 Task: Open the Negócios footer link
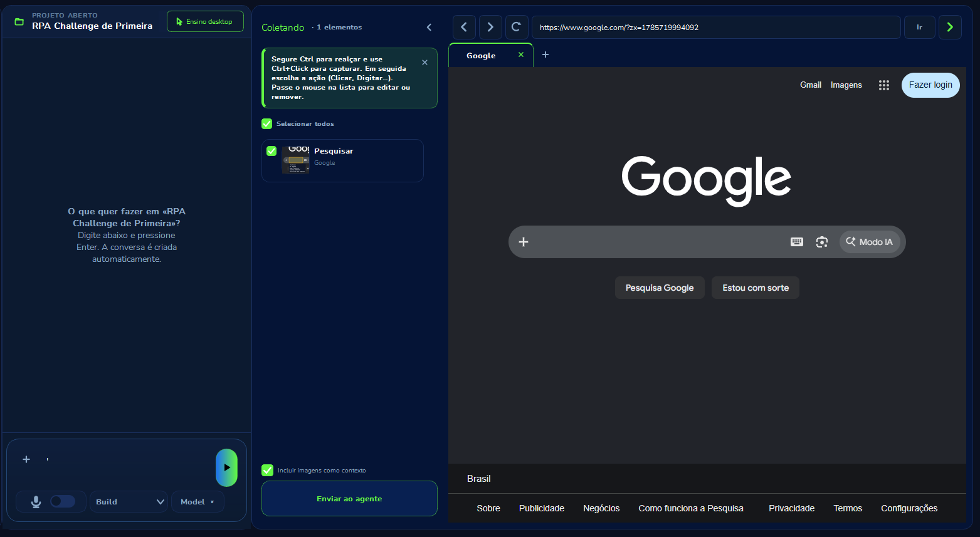coord(601,508)
